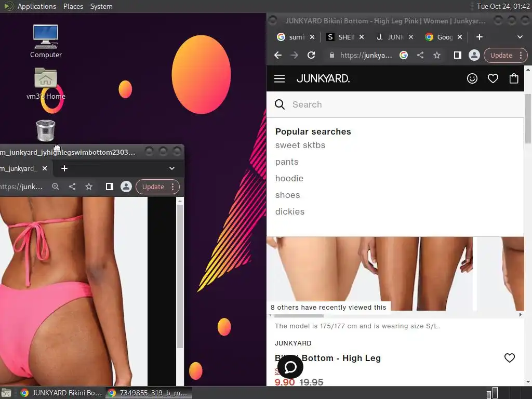The height and width of the screenshot is (399, 532).
Task: Switch to 7349855_319_b_m taskbar entry
Action: tap(148, 393)
